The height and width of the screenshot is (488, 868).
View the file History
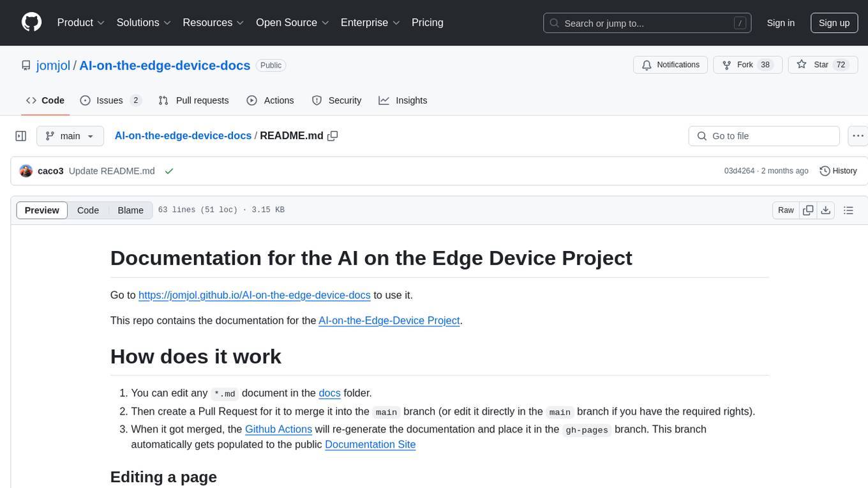[838, 171]
